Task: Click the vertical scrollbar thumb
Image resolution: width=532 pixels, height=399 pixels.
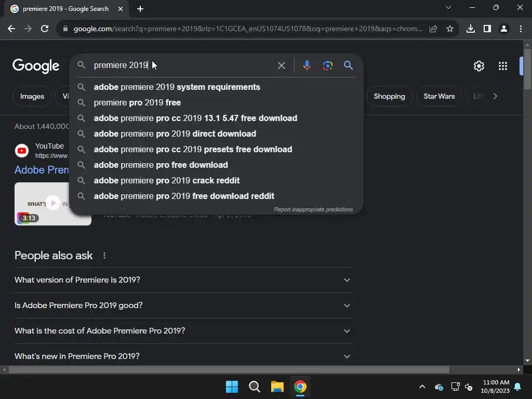Action: click(x=527, y=70)
